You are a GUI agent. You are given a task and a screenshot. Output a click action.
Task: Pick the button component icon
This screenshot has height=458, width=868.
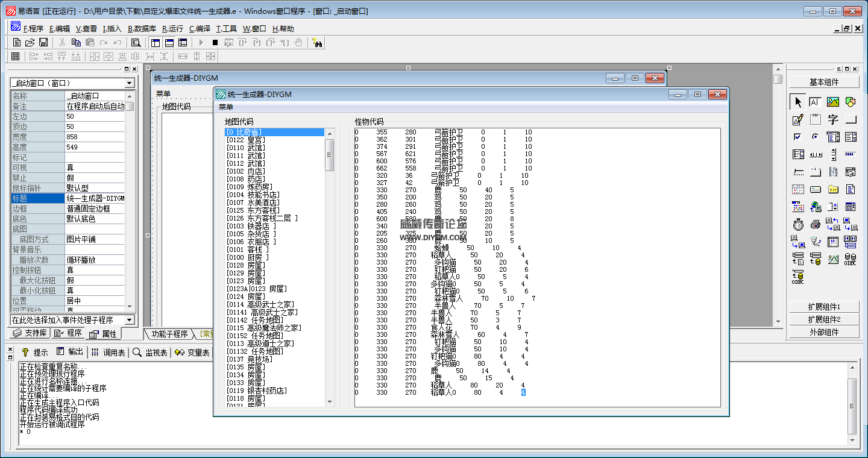[851, 120]
